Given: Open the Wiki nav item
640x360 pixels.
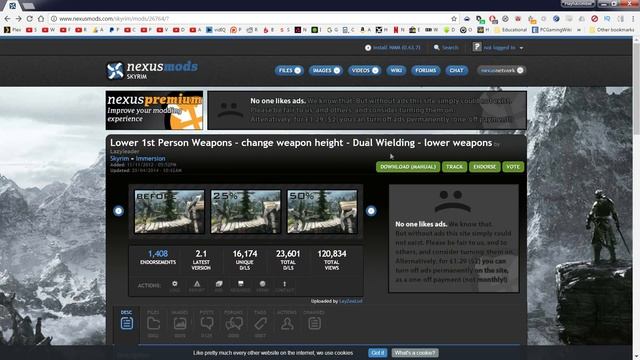Looking at the screenshot, I should click(x=396, y=71).
